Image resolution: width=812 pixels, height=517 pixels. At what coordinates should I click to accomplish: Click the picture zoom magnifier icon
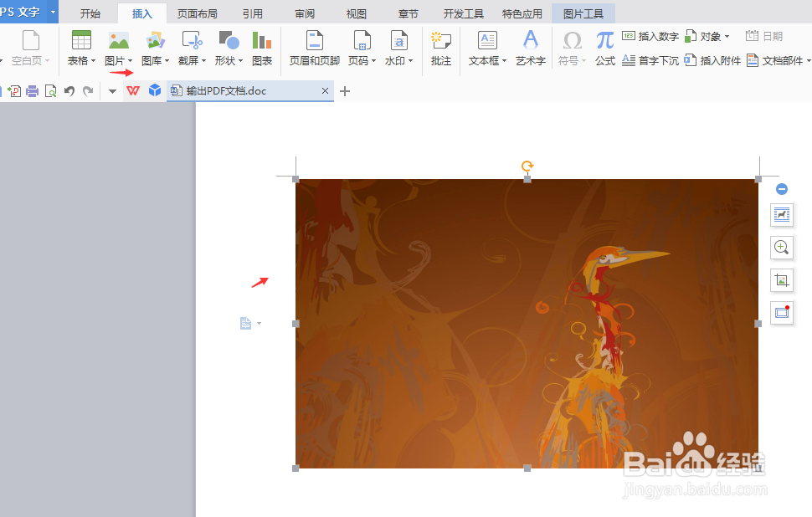(x=782, y=248)
